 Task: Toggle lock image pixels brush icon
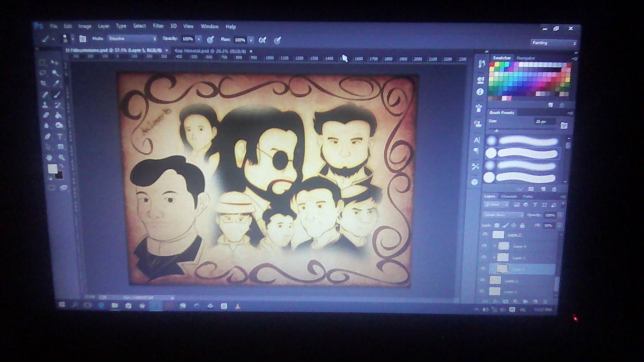tap(505, 225)
